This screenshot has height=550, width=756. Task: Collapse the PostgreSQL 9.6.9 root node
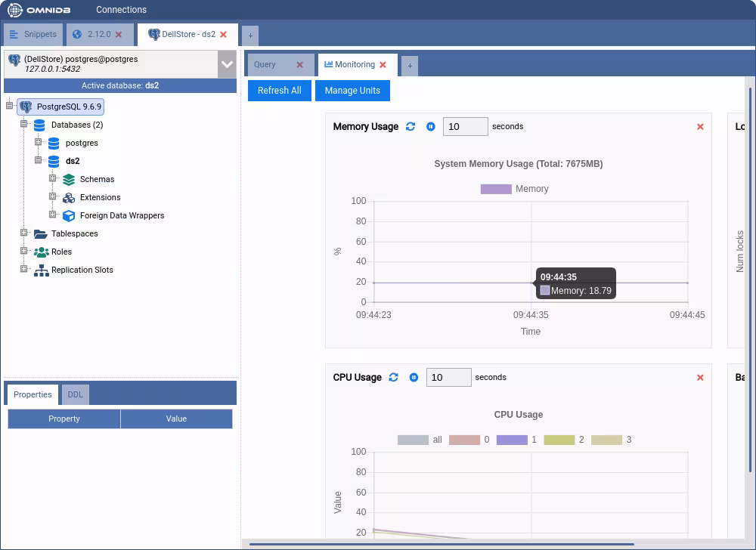(9, 106)
